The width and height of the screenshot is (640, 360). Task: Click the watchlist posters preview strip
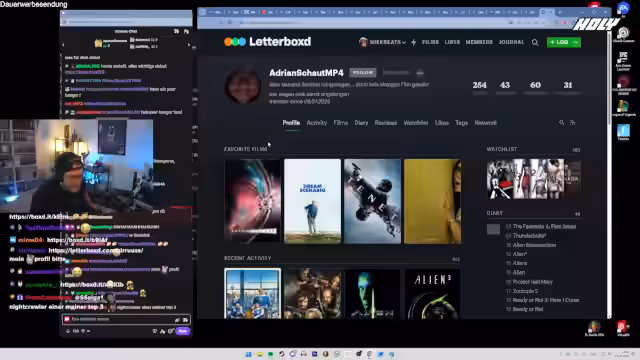(x=533, y=179)
